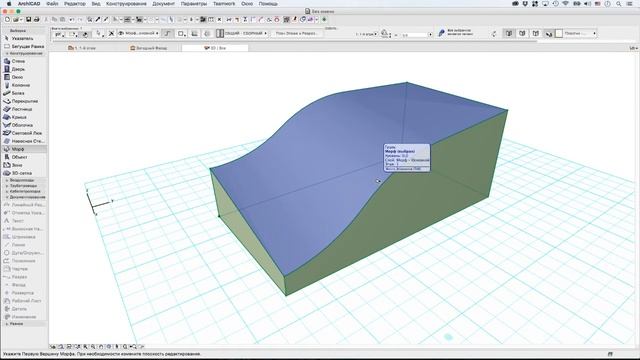Toggle the dark mode button beside white swatch
Viewport: 640px width, 360px height.
(549, 33)
